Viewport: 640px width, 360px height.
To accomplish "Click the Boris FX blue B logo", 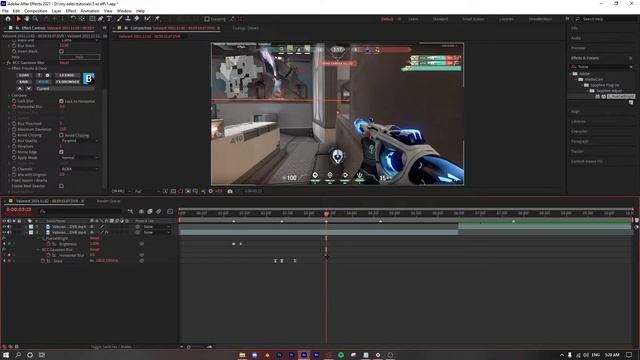I will (89, 78).
